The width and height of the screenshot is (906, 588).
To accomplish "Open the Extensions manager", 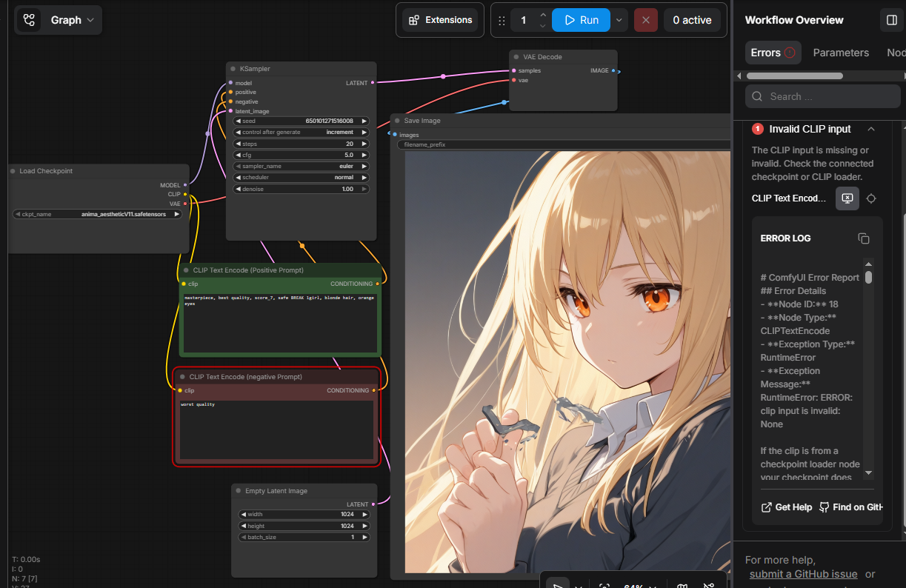I will tap(440, 20).
